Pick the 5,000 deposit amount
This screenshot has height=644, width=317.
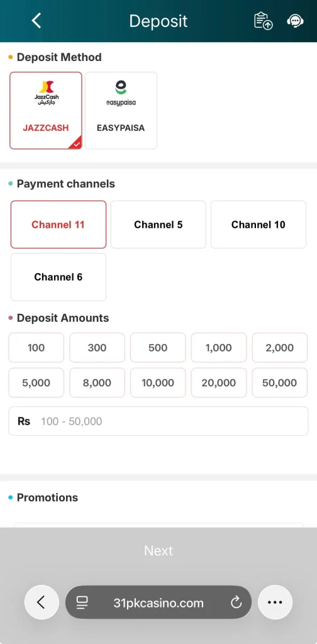(x=36, y=383)
